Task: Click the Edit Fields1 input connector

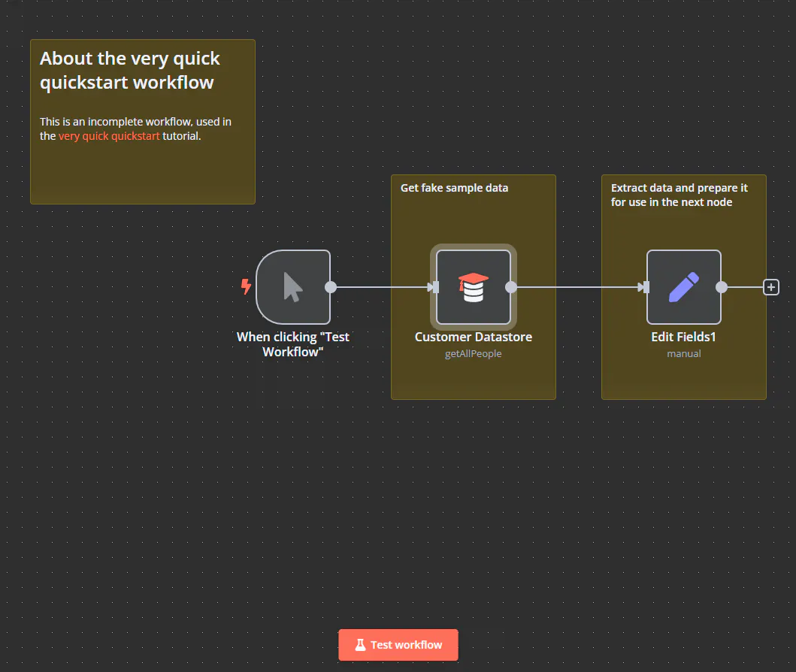Action: point(646,287)
